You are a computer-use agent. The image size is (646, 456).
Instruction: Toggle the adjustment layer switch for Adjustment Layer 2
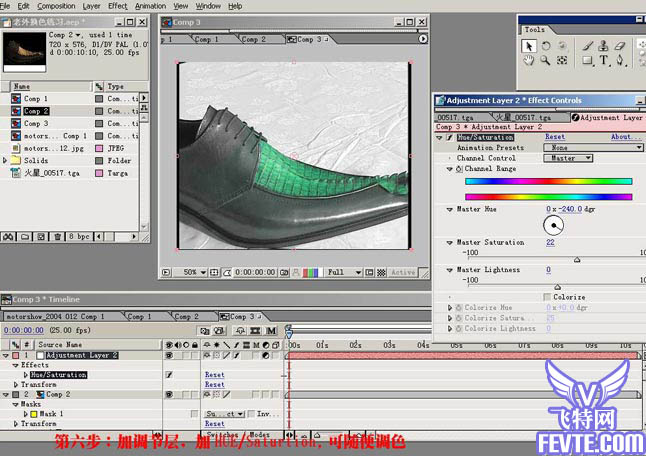click(266, 355)
